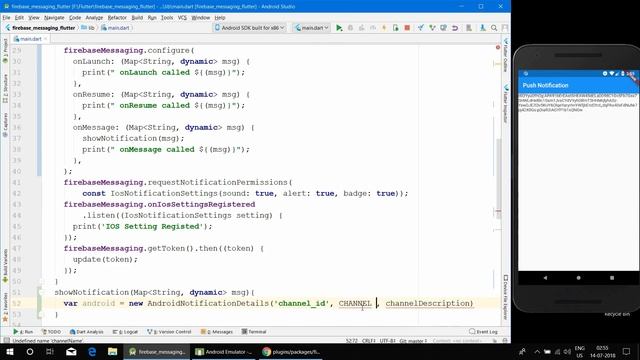The height and width of the screenshot is (360, 640).
Task: Click the CRLF line separator status entry
Action: pos(369,340)
